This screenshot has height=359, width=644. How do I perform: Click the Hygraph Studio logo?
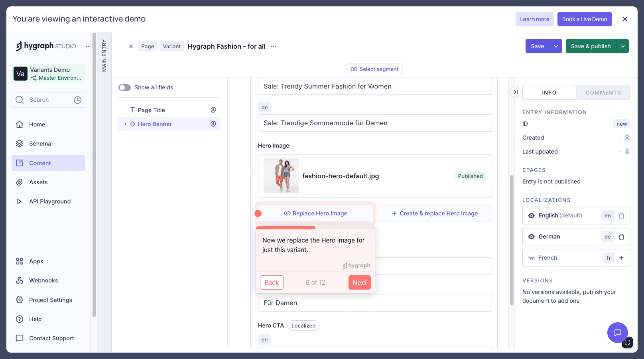coord(46,46)
